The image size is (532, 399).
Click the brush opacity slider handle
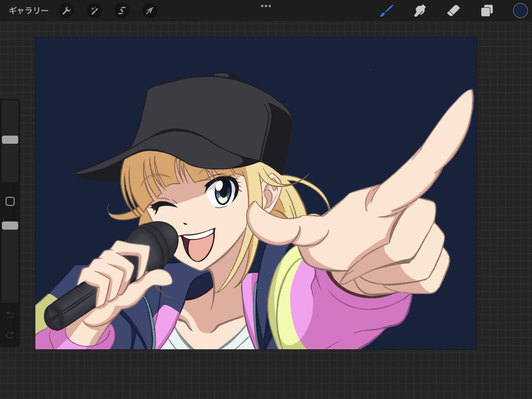10,226
